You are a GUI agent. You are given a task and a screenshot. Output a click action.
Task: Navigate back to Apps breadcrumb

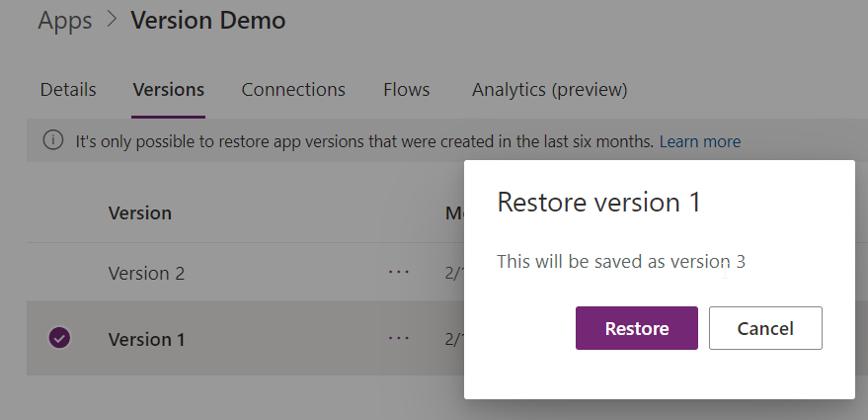pos(65,21)
